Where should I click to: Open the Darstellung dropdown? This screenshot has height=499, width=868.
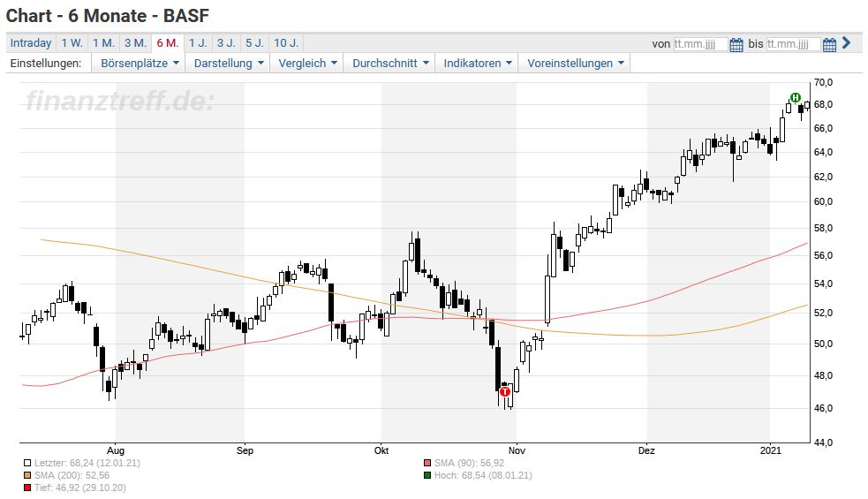228,63
